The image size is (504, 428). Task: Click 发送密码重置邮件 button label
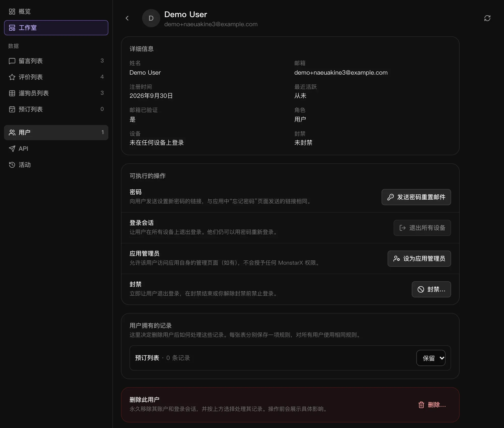coord(421,197)
